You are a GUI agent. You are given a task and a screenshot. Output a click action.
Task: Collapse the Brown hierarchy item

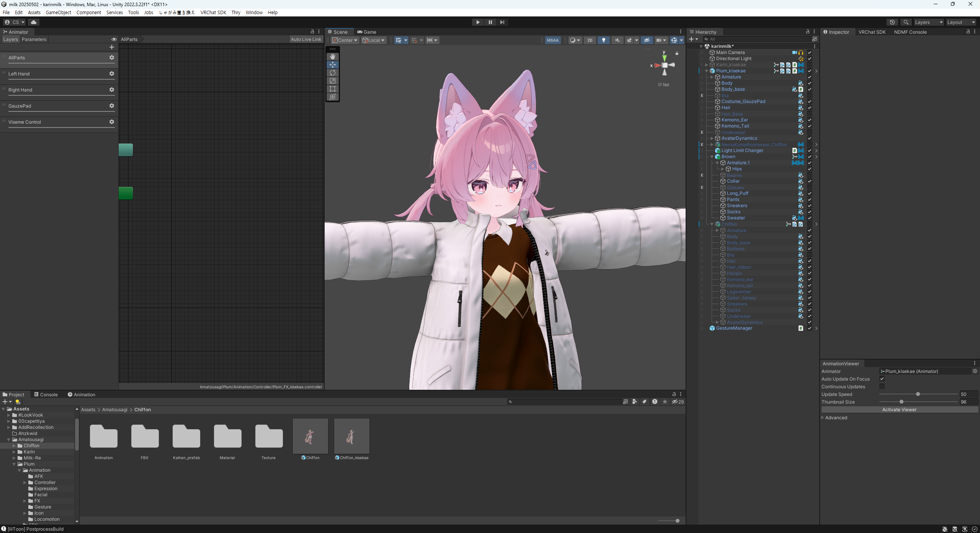point(712,157)
